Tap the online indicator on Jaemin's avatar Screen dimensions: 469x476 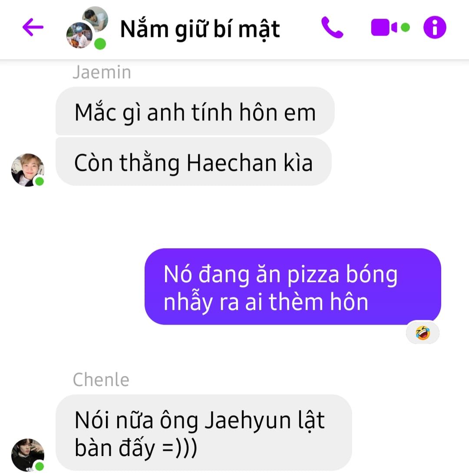pos(40,181)
